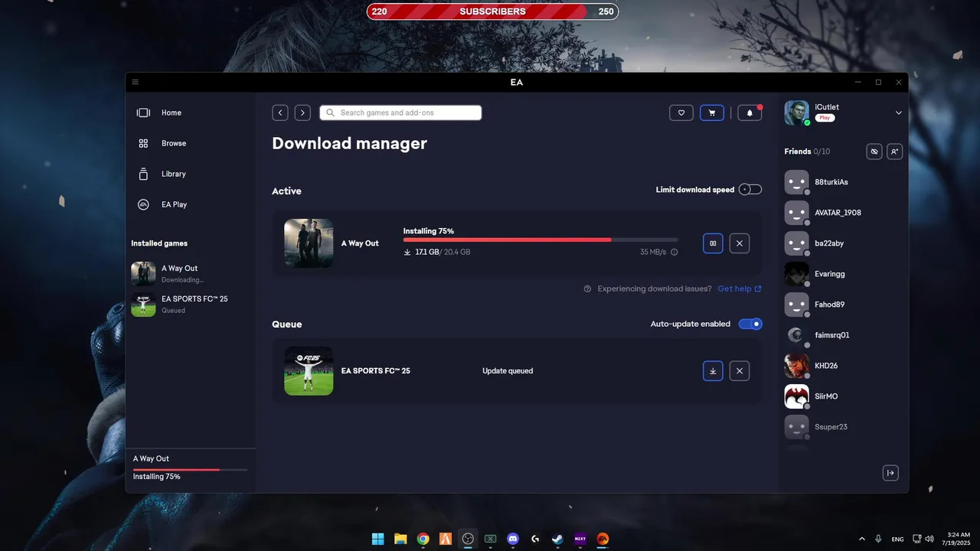Screen dimensions: 980x551
Task: Click the iCutlet profile avatar
Action: point(796,112)
